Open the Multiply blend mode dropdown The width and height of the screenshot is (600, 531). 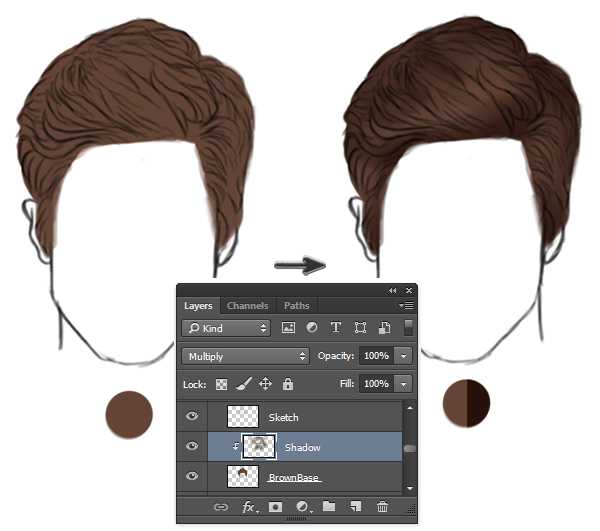point(246,356)
